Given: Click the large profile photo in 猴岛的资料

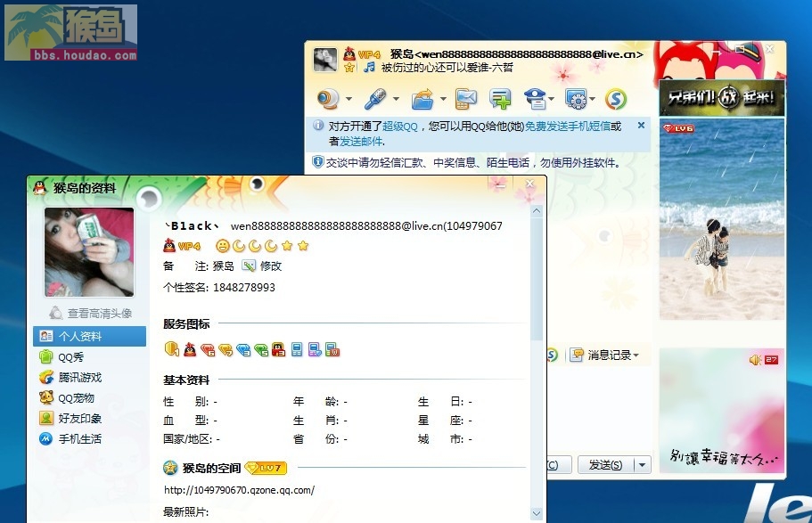Looking at the screenshot, I should coord(89,252).
